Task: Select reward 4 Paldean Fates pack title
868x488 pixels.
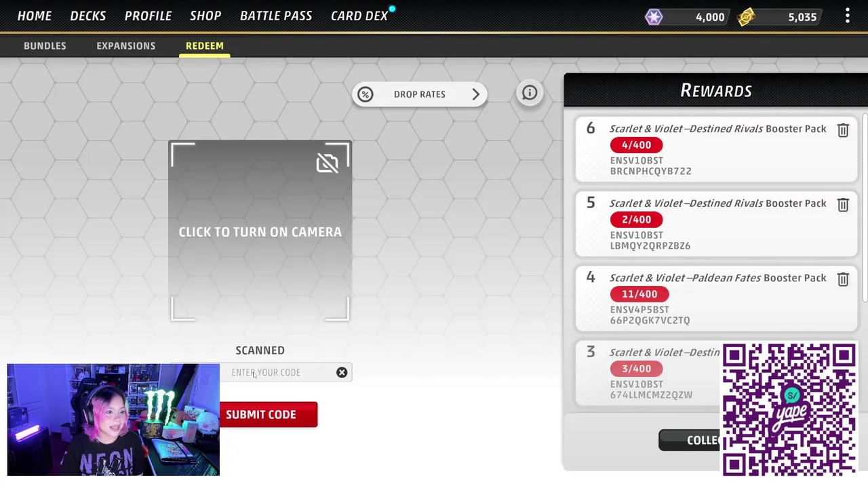Action: tap(717, 278)
